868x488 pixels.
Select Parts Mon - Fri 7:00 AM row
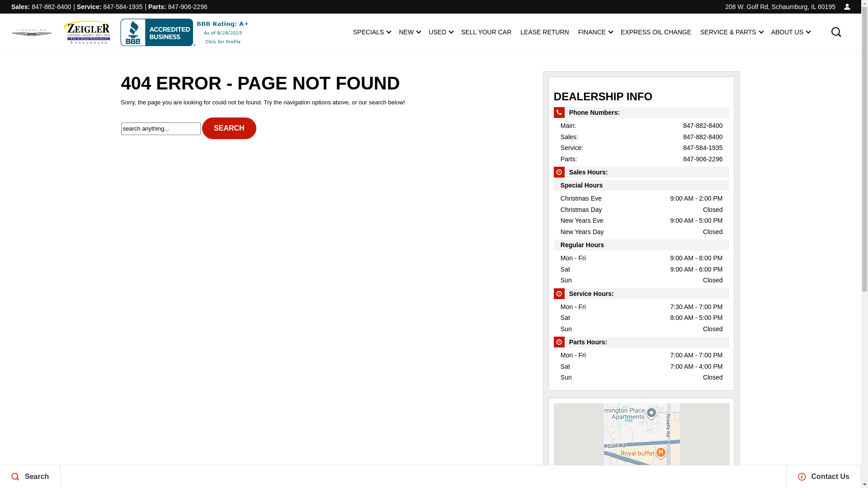point(641,355)
